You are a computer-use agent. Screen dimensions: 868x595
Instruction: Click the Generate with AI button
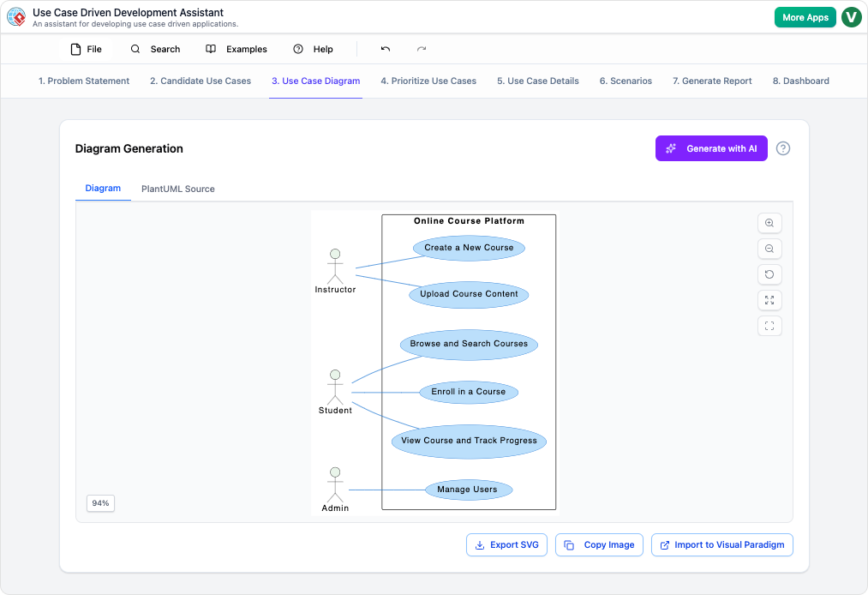click(711, 148)
